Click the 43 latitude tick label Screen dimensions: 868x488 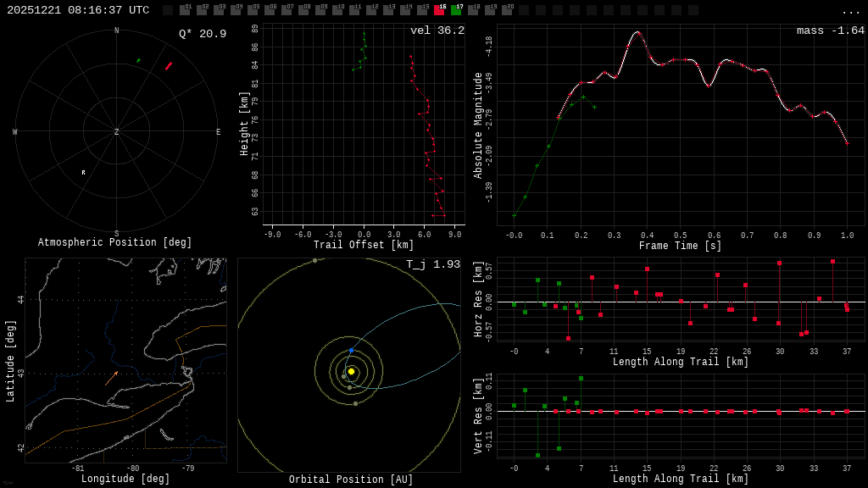[x=20, y=374]
